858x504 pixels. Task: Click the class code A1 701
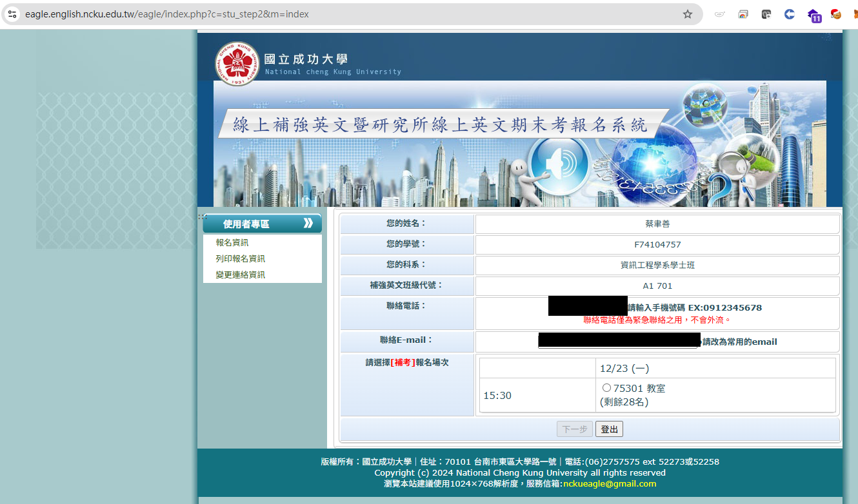tap(657, 286)
